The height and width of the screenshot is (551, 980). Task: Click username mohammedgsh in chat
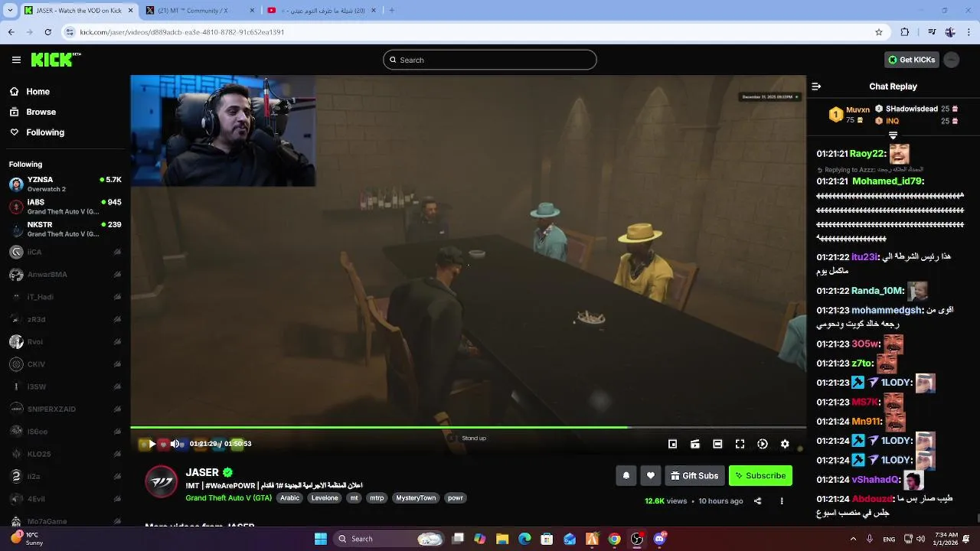[x=887, y=310]
